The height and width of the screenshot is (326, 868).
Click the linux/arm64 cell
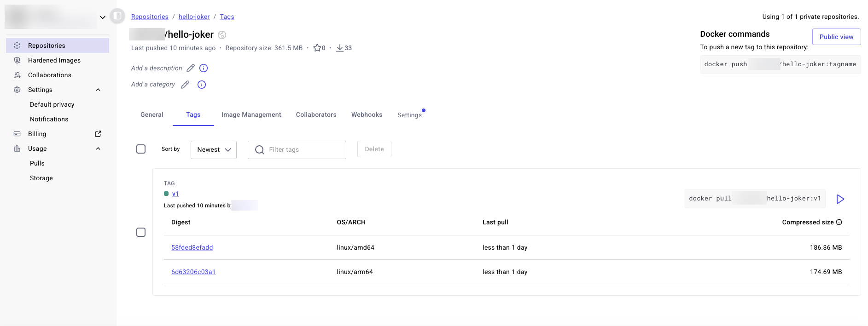pos(355,272)
